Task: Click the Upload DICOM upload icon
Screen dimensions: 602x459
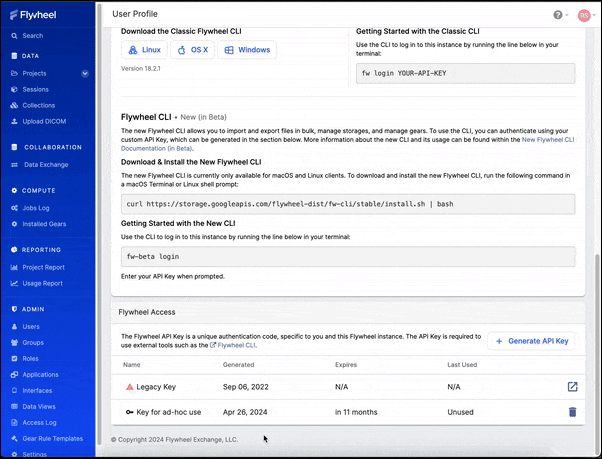Action: coord(14,121)
